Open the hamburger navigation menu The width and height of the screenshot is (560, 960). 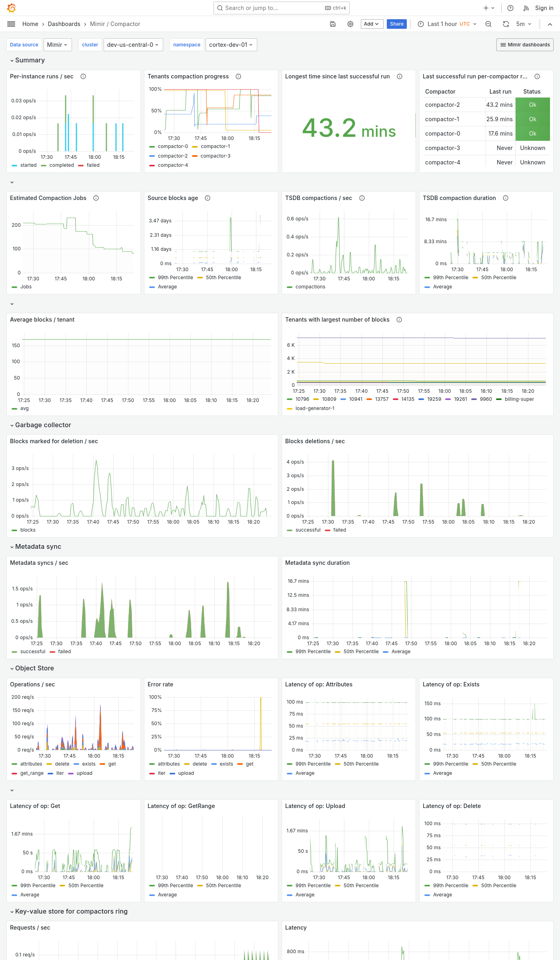pyautogui.click(x=11, y=24)
